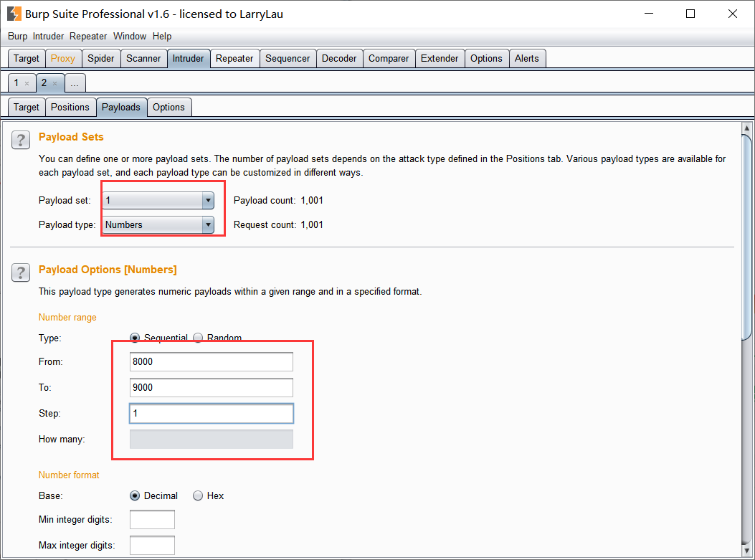755x560 pixels.
Task: Open the Intruder menu
Action: point(48,36)
